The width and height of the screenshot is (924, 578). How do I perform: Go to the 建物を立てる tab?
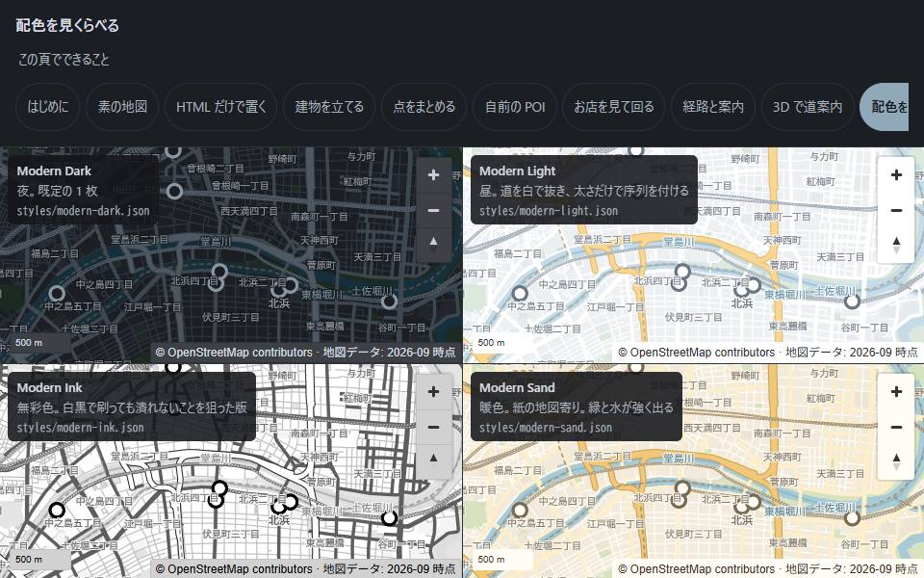coord(329,107)
